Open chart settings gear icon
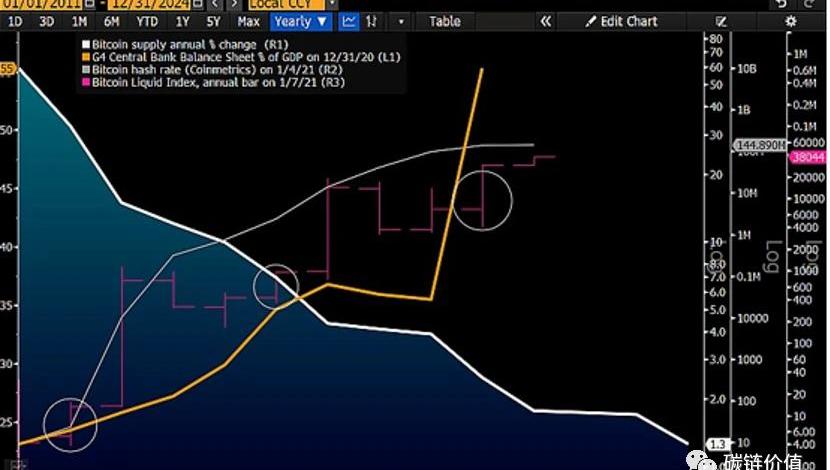 791,21
